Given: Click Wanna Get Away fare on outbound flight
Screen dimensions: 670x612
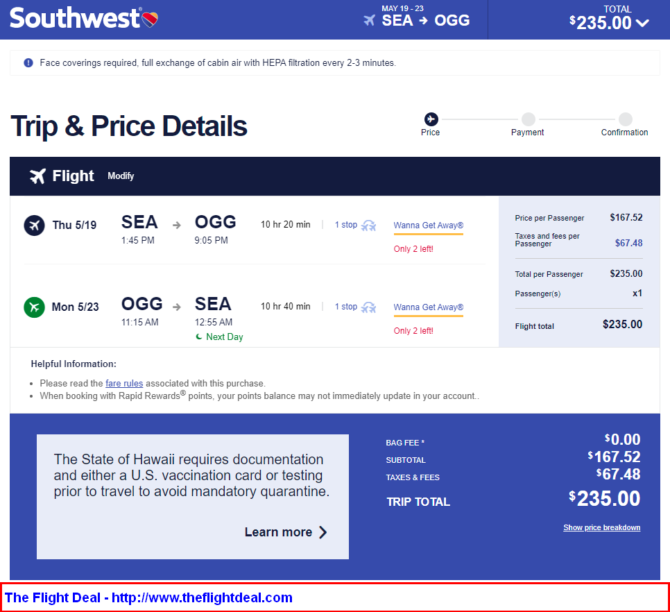Looking at the screenshot, I should click(428, 225).
